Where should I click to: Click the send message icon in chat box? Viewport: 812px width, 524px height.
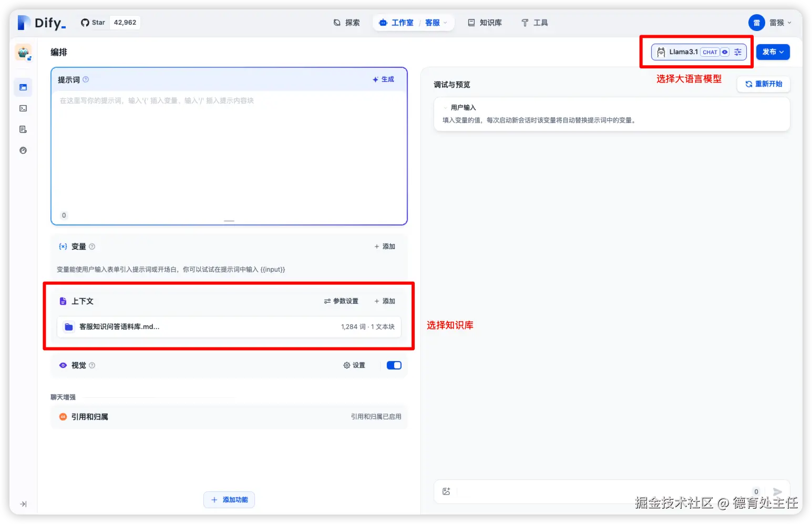tap(777, 492)
